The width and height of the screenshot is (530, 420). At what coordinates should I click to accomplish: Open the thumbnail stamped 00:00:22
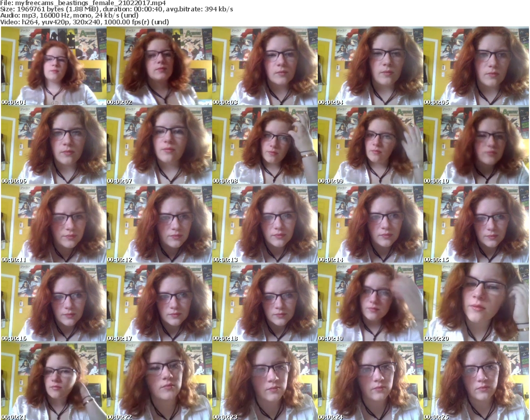(x=159, y=381)
